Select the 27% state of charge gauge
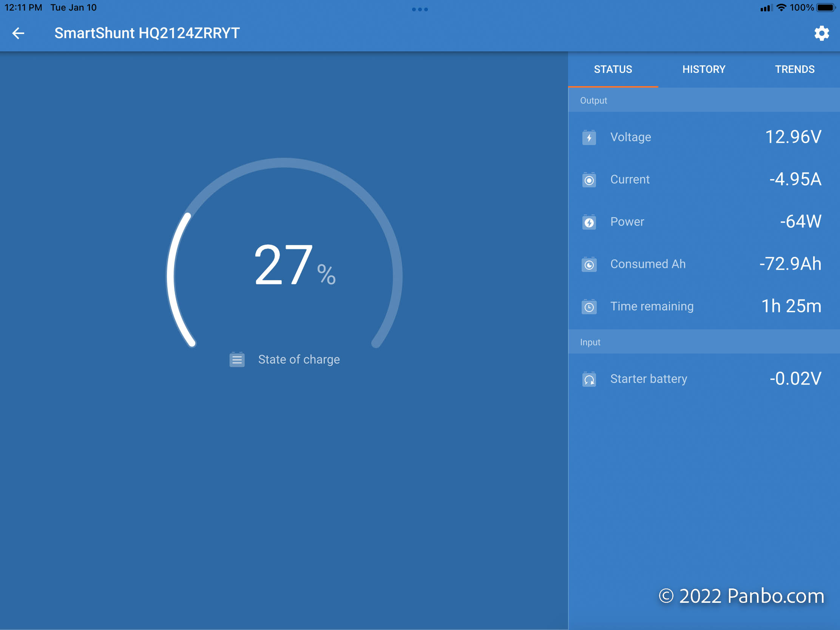The image size is (840, 630). coord(284,254)
